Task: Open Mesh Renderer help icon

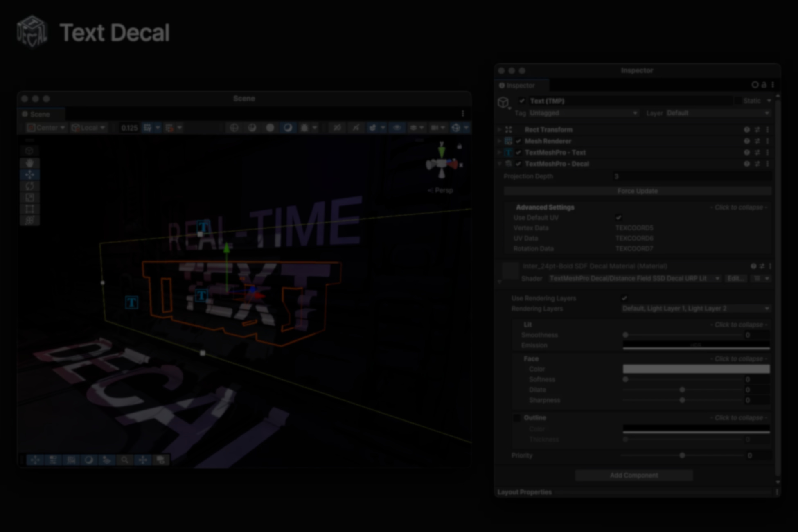Action: (x=747, y=141)
